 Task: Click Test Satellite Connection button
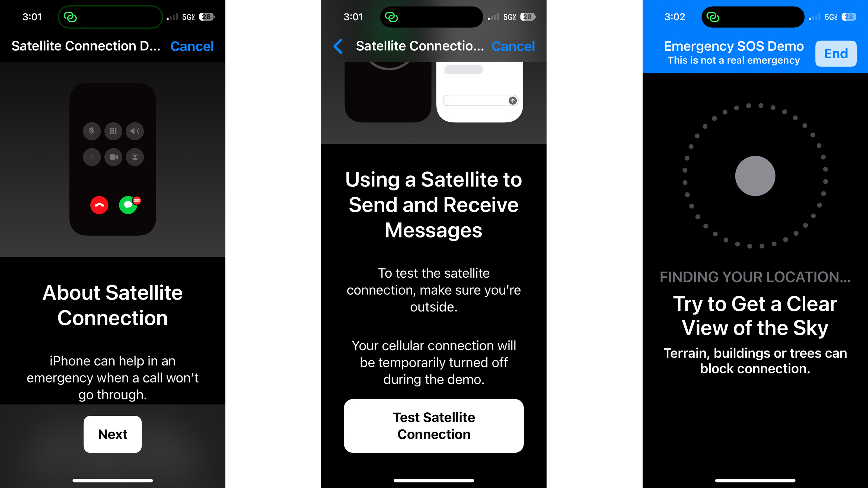(434, 425)
